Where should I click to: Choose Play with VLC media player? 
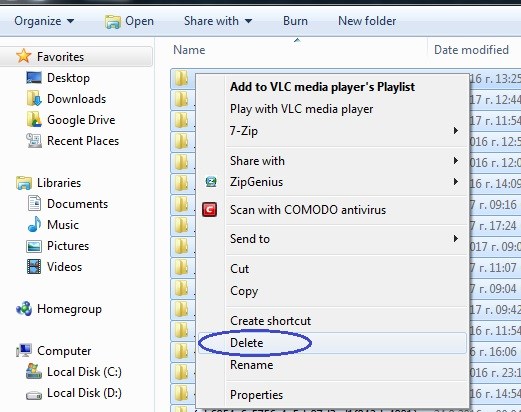[x=301, y=109]
